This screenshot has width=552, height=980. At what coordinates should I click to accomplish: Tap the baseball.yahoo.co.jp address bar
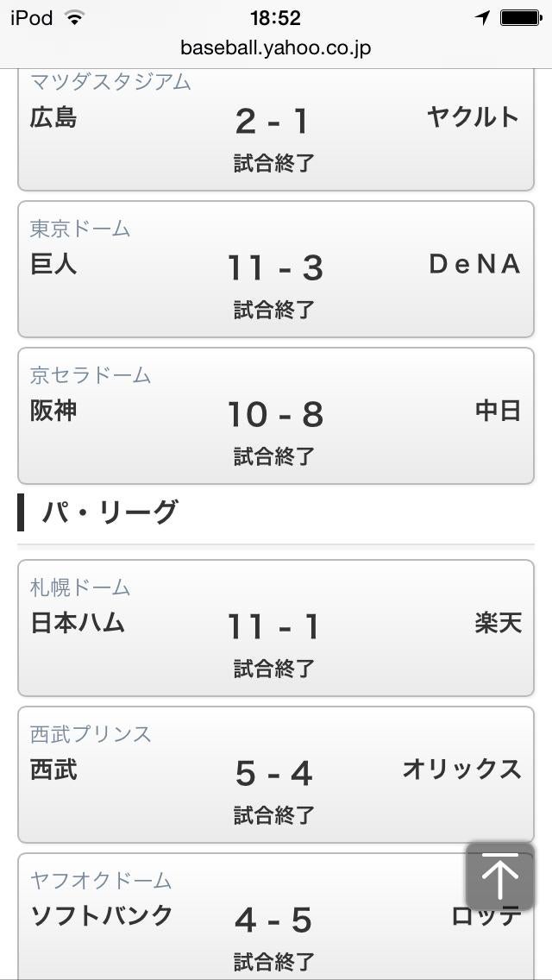[x=276, y=47]
